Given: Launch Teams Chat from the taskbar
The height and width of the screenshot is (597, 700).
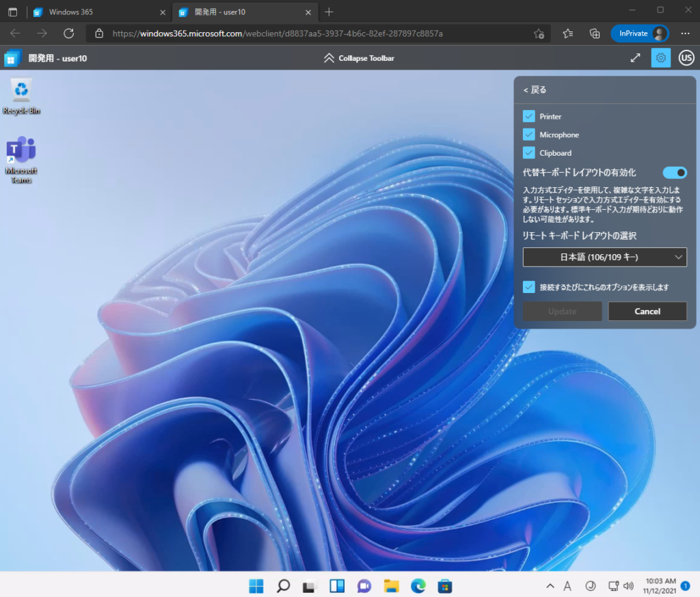Looking at the screenshot, I should click(364, 586).
